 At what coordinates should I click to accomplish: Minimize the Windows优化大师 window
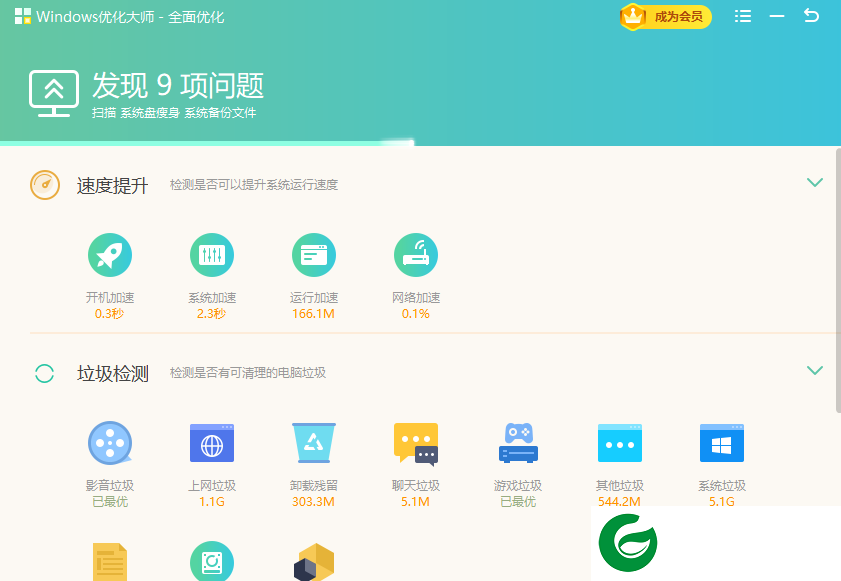tap(777, 16)
